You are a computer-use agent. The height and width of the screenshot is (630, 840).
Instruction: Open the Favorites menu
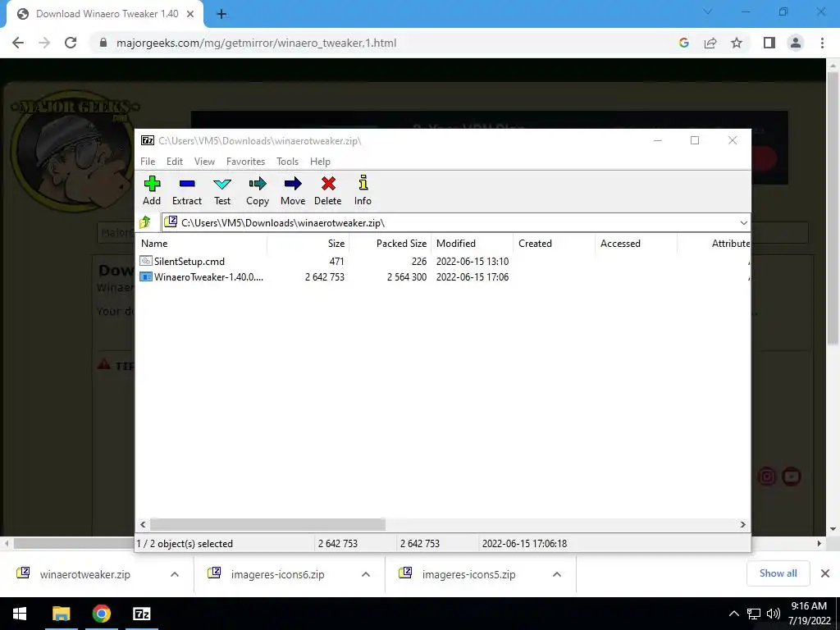(246, 162)
